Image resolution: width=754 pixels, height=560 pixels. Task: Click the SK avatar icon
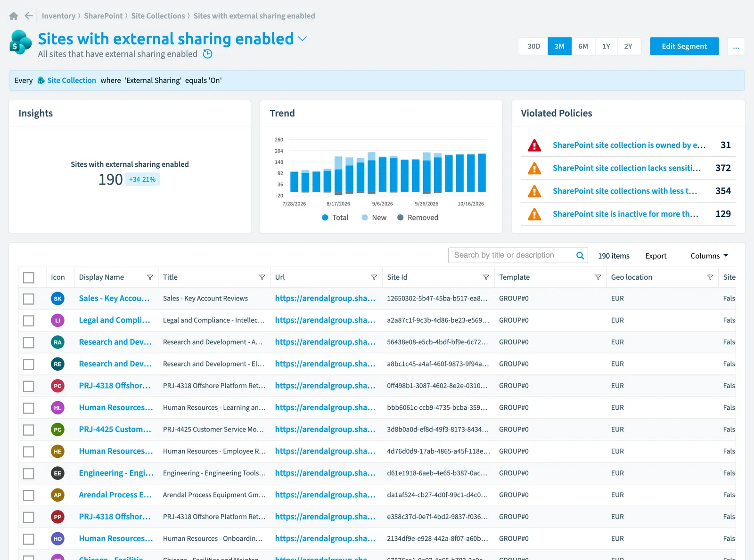click(57, 299)
